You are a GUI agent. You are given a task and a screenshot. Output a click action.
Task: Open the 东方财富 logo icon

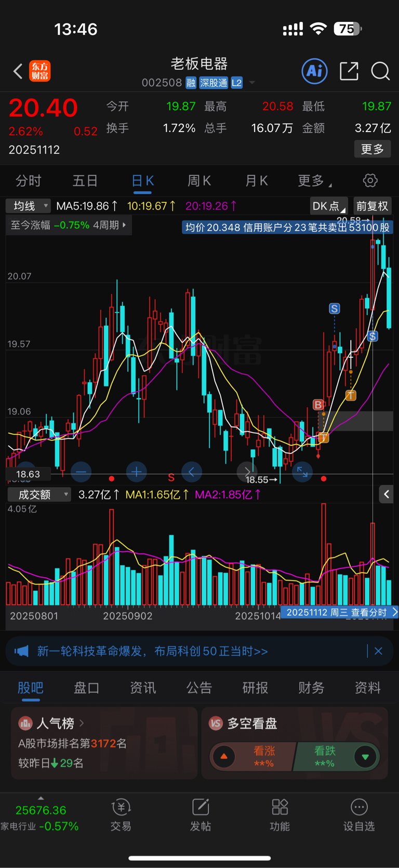coord(40,71)
